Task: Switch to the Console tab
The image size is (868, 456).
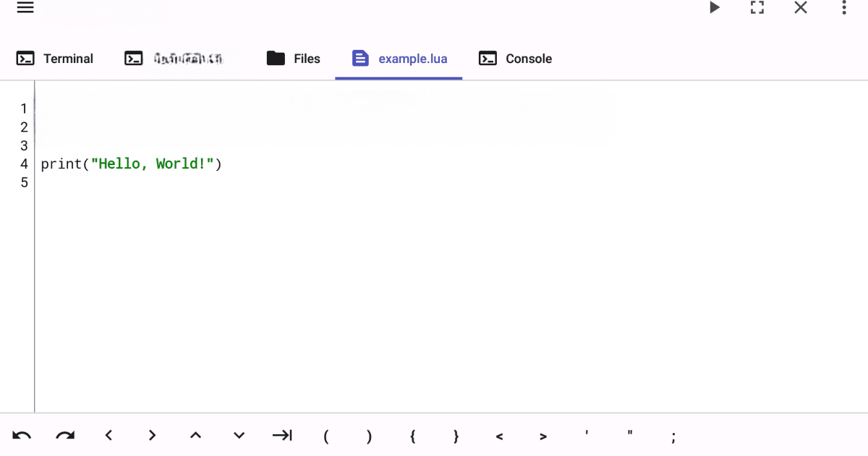Action: click(515, 59)
